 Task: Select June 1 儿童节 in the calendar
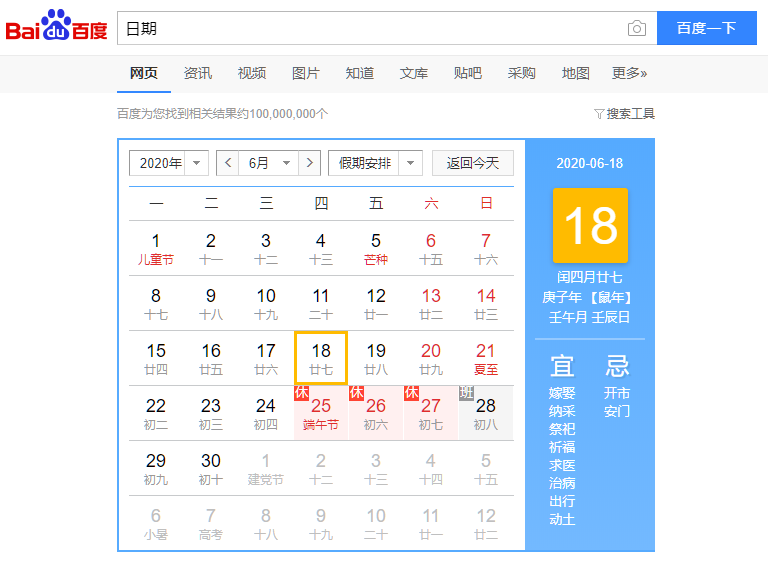tap(156, 248)
